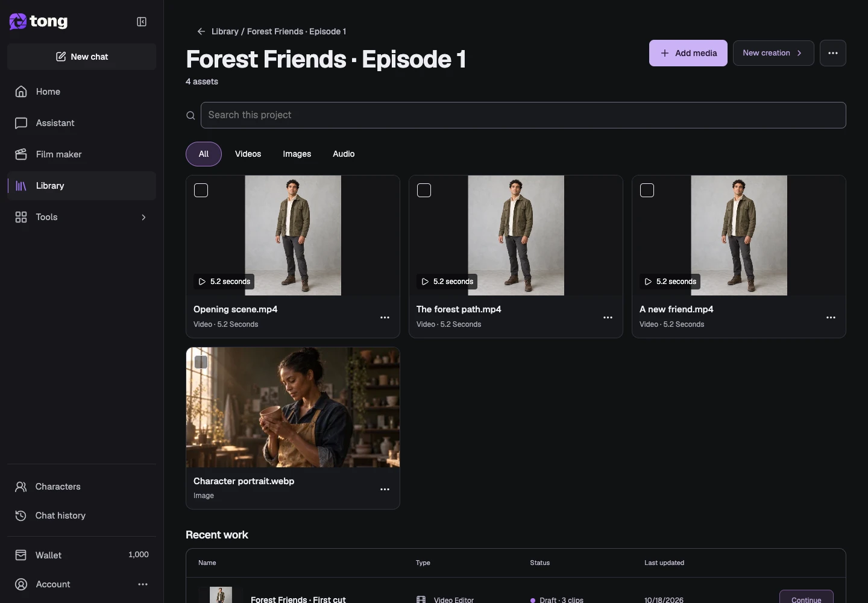
Task: Tick the checkbox on The forest path.mp4
Action: click(424, 191)
